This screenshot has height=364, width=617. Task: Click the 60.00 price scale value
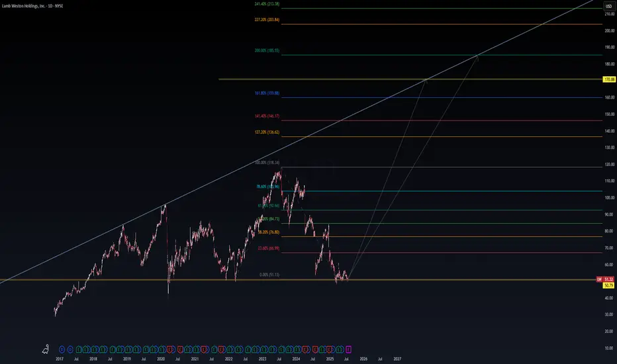click(610, 265)
